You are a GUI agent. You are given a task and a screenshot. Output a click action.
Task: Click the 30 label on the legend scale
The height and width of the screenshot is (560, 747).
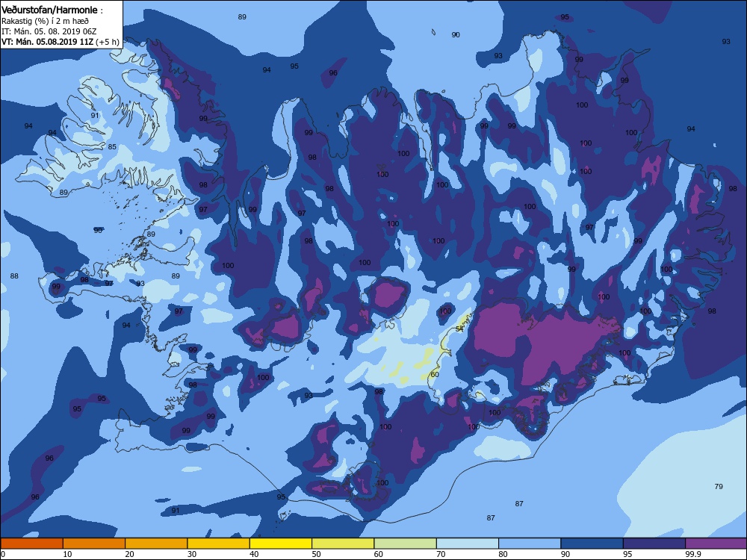(x=192, y=554)
